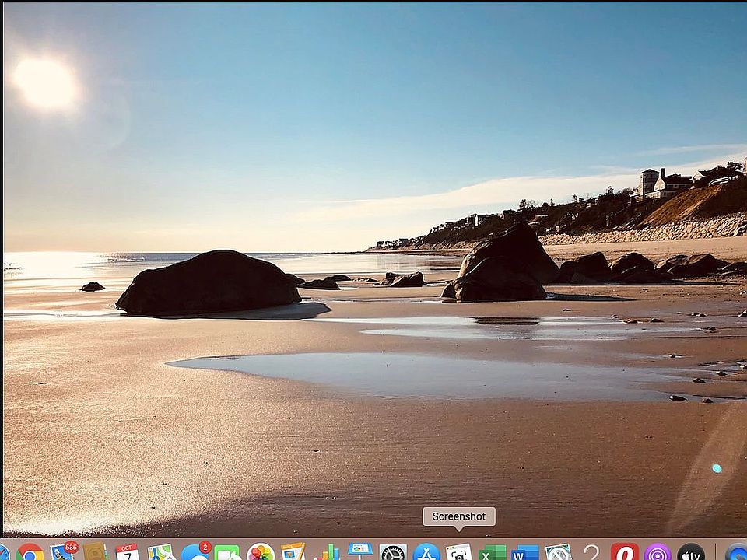Launch Maps from the dock
The width and height of the screenshot is (747, 560).
click(x=161, y=553)
